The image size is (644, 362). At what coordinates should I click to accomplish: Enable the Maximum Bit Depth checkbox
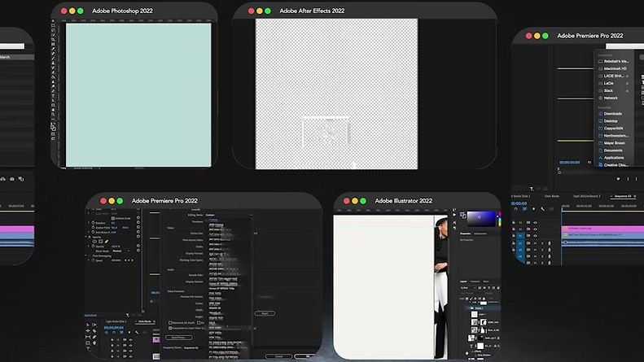coord(170,323)
